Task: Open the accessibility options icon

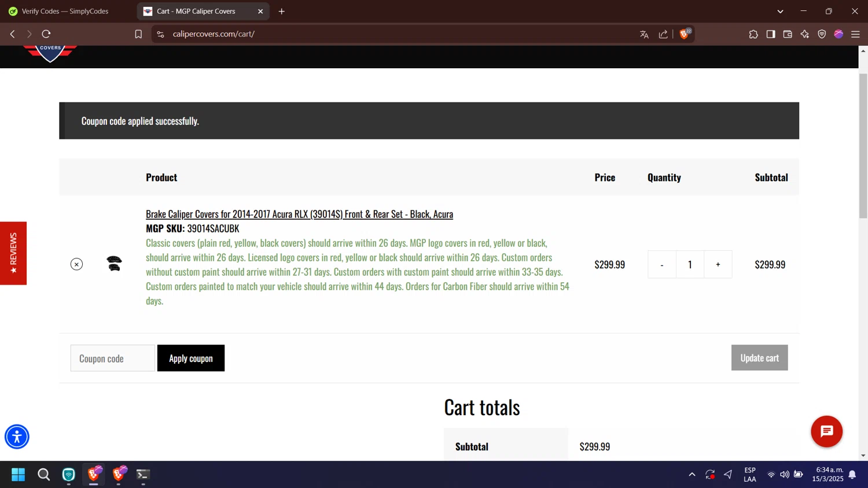Action: tap(17, 437)
